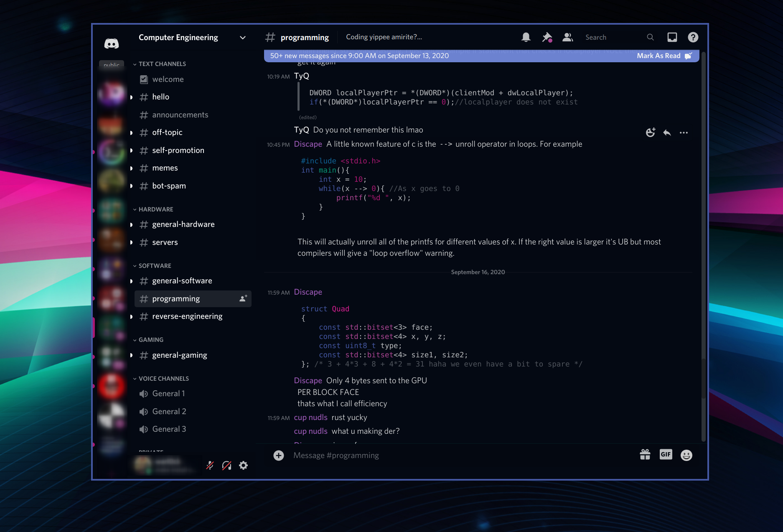Show pinned messages
The image size is (783, 532).
547,37
